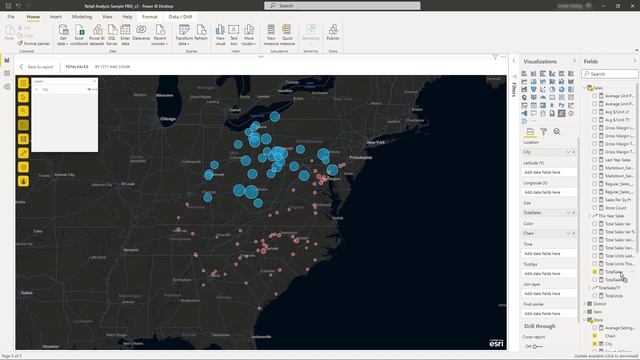
Task: Open the Transform data editor
Action: [184, 35]
